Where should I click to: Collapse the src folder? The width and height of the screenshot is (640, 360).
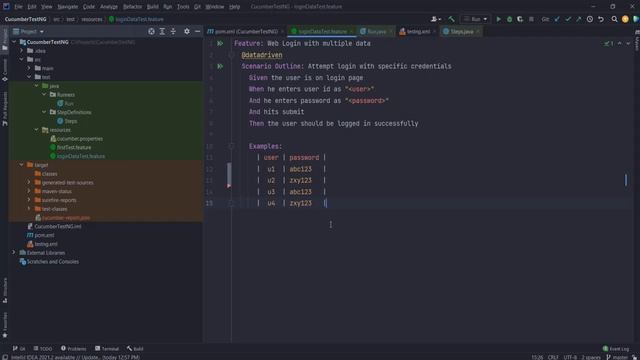tap(22, 60)
